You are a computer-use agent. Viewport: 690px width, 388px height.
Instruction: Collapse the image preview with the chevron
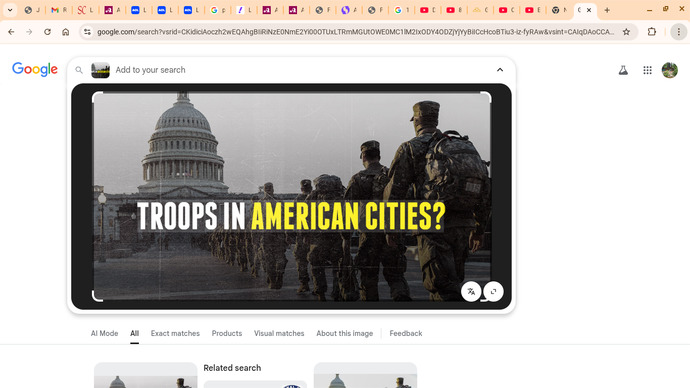tap(500, 70)
